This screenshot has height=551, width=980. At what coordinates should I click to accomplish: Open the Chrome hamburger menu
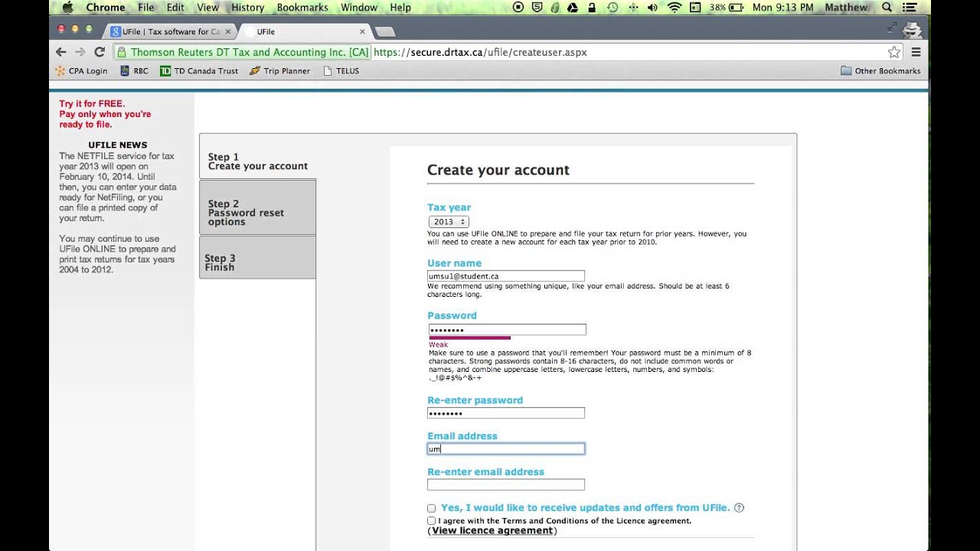[x=916, y=52]
